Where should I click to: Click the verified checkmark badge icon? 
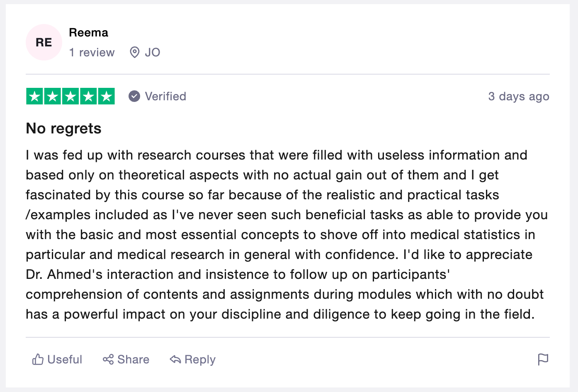click(134, 96)
